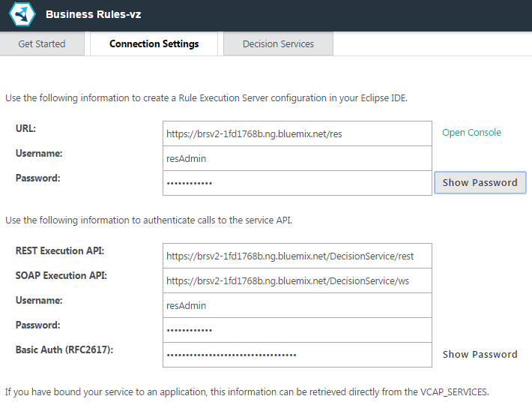
Task: Click the REST Execution API label
Action: pyautogui.click(x=60, y=250)
